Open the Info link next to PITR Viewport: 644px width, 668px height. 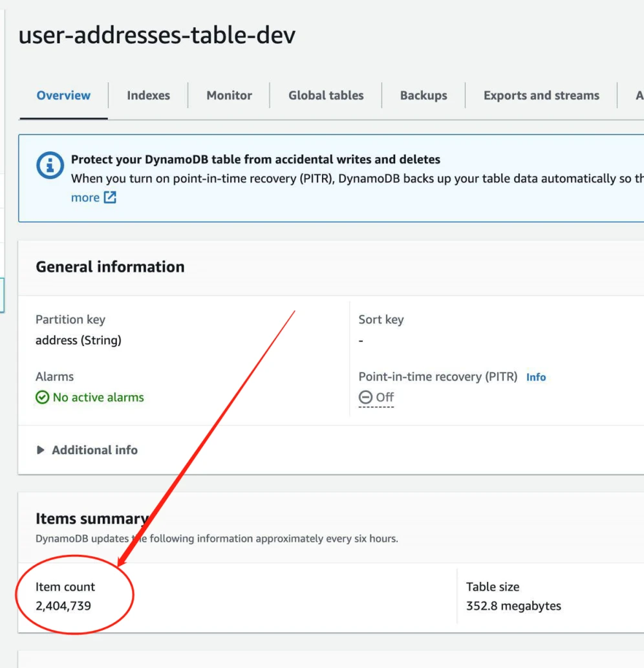pos(536,377)
